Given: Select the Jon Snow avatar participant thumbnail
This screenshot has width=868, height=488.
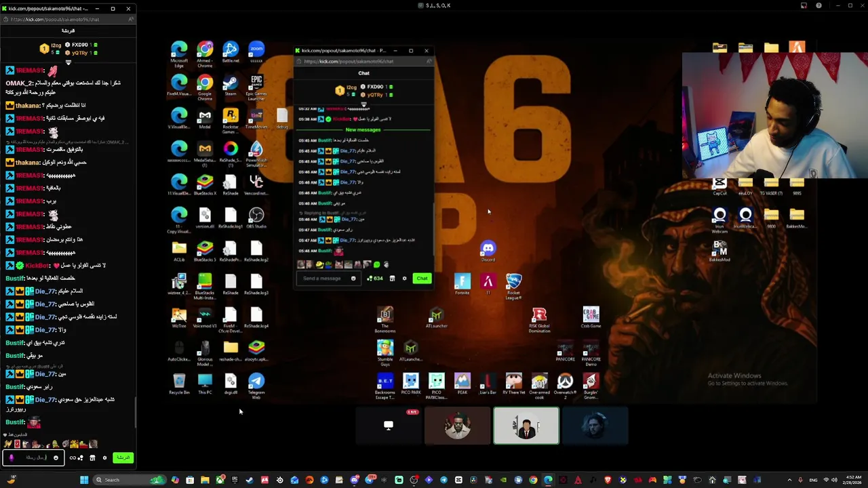Looking at the screenshot, I should (595, 426).
